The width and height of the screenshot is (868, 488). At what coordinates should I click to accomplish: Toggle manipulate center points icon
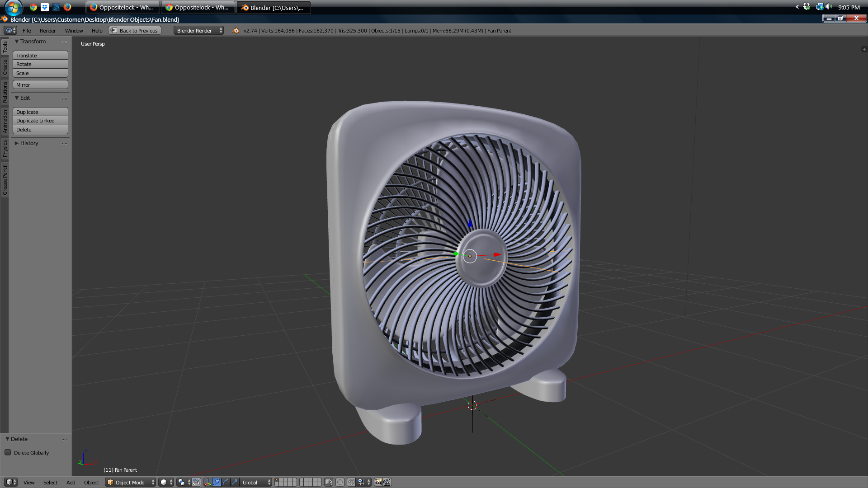click(x=197, y=482)
